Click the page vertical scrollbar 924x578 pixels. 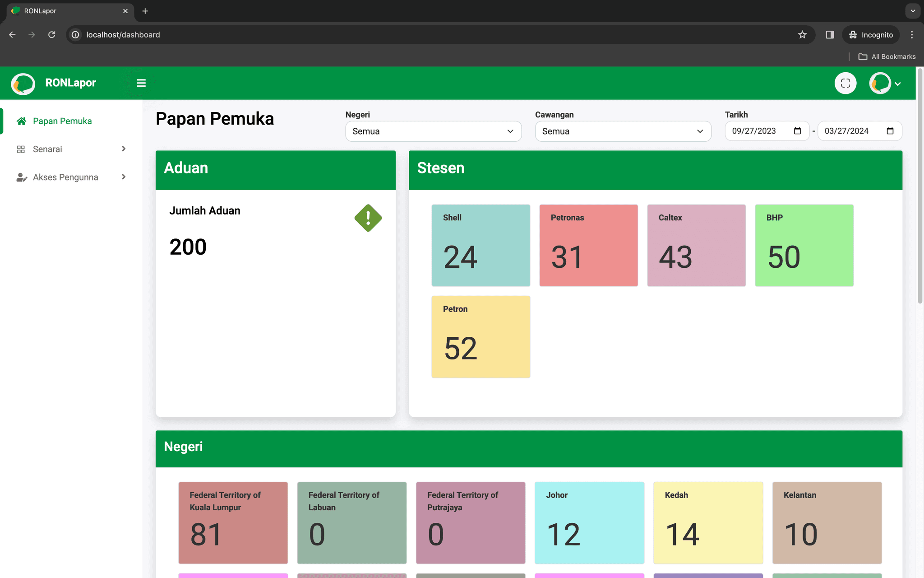point(920,185)
